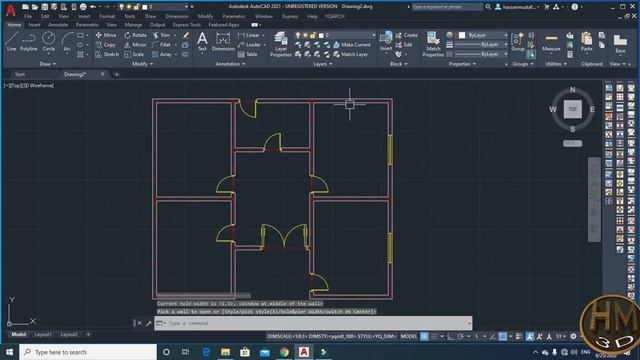Click the Table annotation tool
The width and height of the screenshot is (640, 360).
click(248, 54)
